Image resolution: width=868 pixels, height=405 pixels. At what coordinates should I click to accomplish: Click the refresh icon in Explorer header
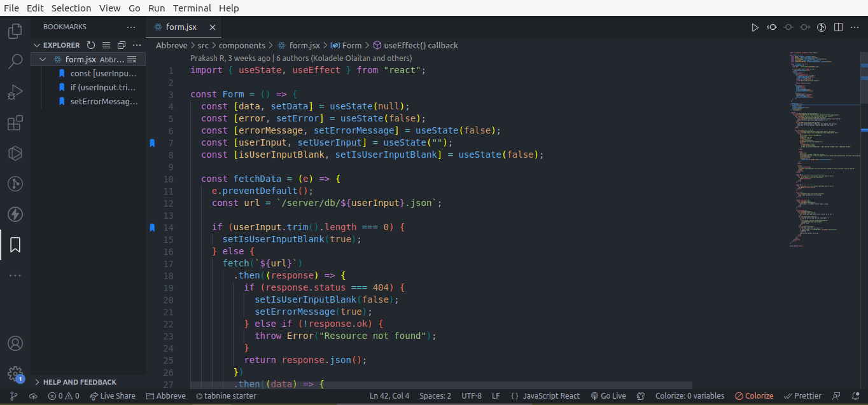pyautogui.click(x=91, y=45)
